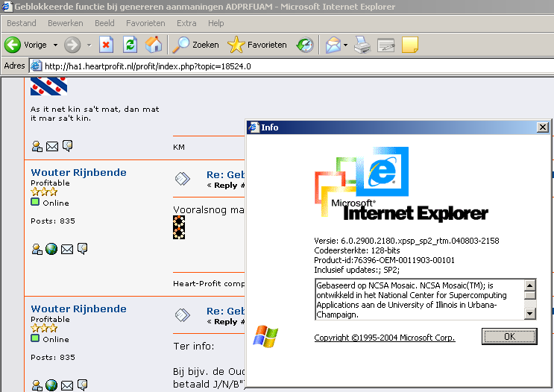554x392 pixels.
Task: Open Zoeken search magnifier
Action: click(195, 45)
